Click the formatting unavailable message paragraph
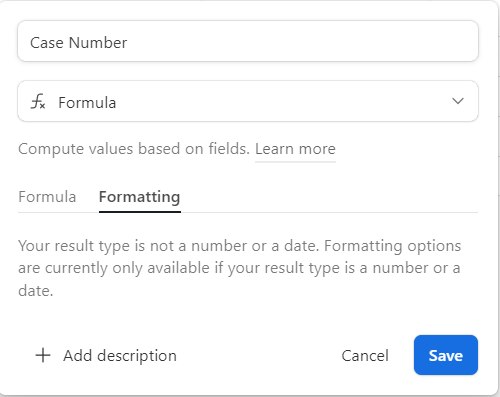Screen dimensions: 500x397 tap(240, 268)
